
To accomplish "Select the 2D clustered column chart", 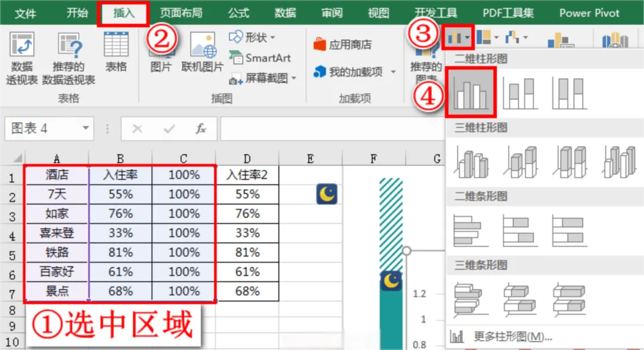I will (x=470, y=92).
